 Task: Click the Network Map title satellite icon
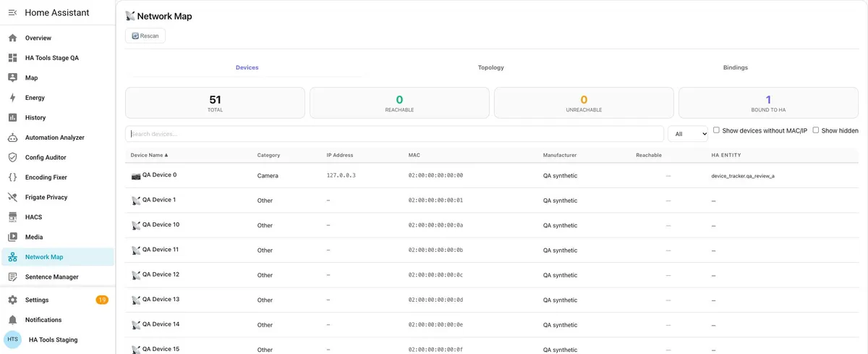coord(130,16)
